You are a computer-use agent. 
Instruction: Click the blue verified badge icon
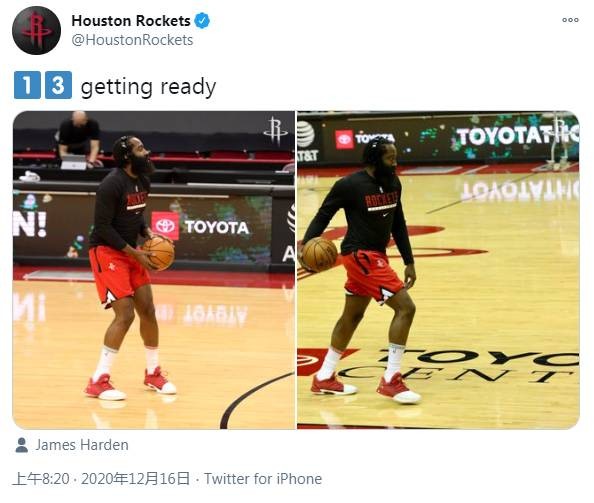(x=202, y=21)
